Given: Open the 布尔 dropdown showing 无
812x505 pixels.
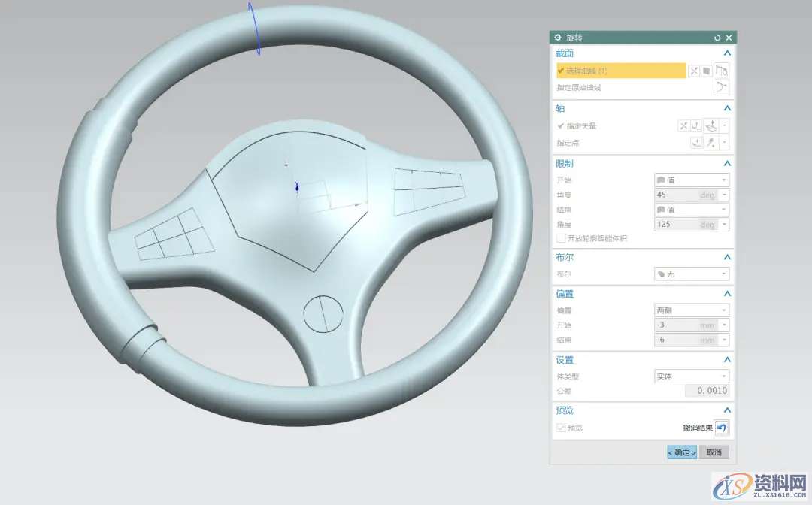Looking at the screenshot, I should pos(691,274).
